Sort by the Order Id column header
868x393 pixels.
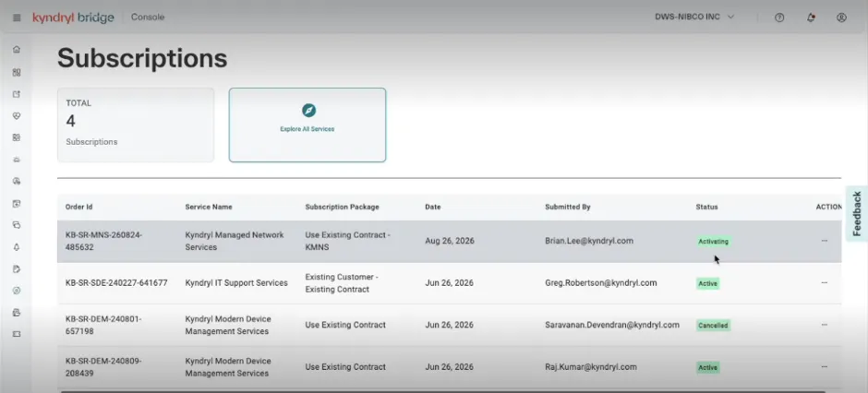[x=78, y=207]
